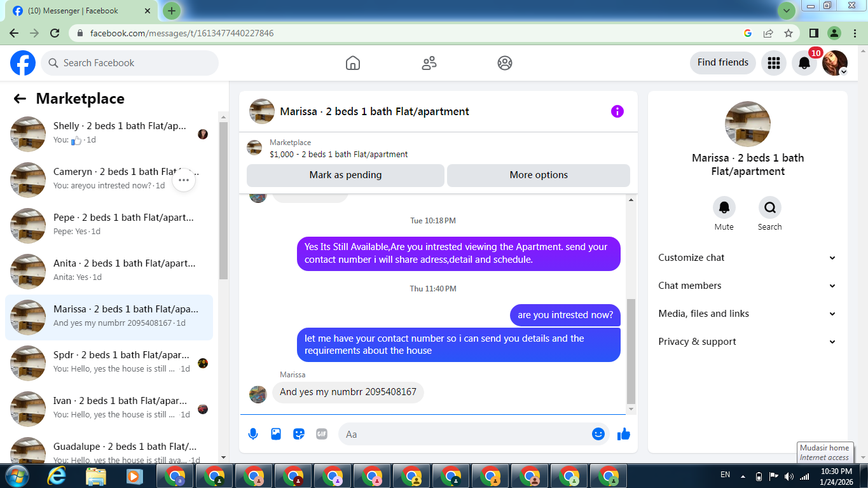Click the Aa message input field
Screen dimensions: 868x488
474,434
